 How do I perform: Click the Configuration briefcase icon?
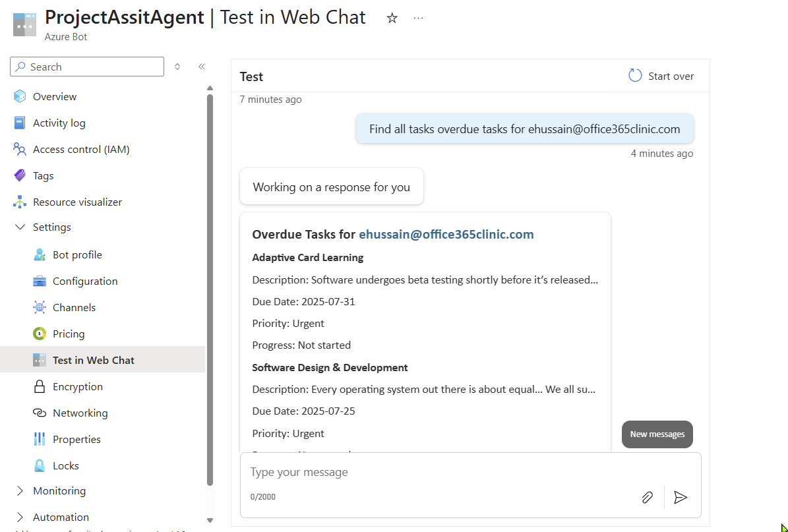point(39,281)
